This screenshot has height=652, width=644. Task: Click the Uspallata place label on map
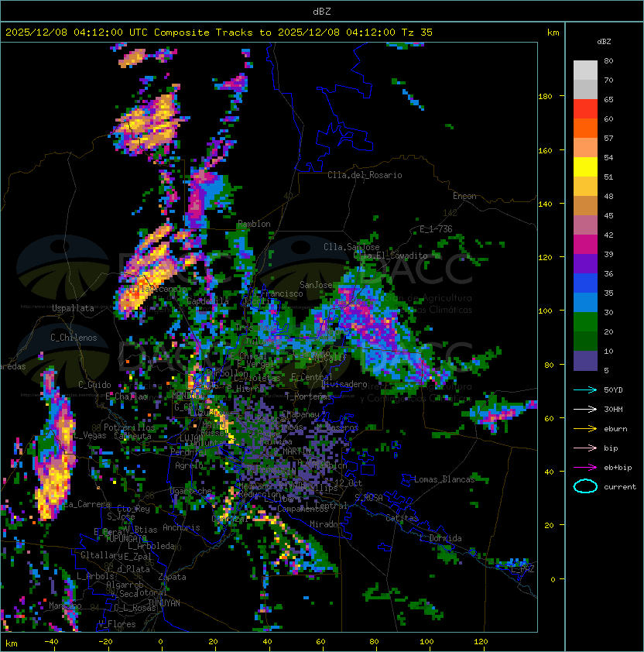pyautogui.click(x=73, y=308)
